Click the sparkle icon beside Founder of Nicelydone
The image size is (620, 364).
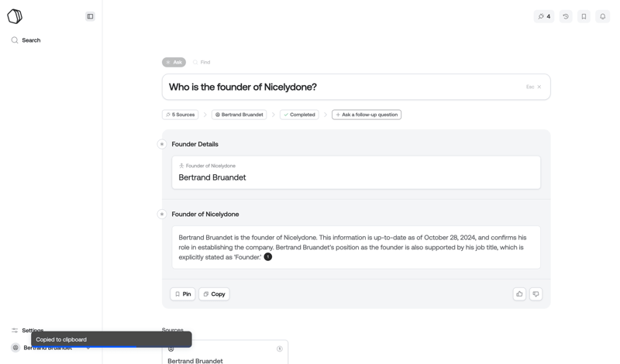point(162,215)
